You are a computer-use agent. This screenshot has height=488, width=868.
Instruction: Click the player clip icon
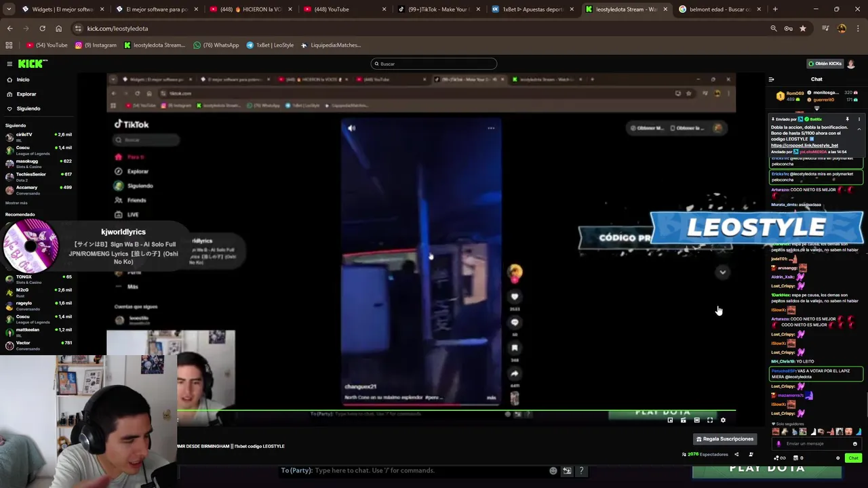point(683,420)
